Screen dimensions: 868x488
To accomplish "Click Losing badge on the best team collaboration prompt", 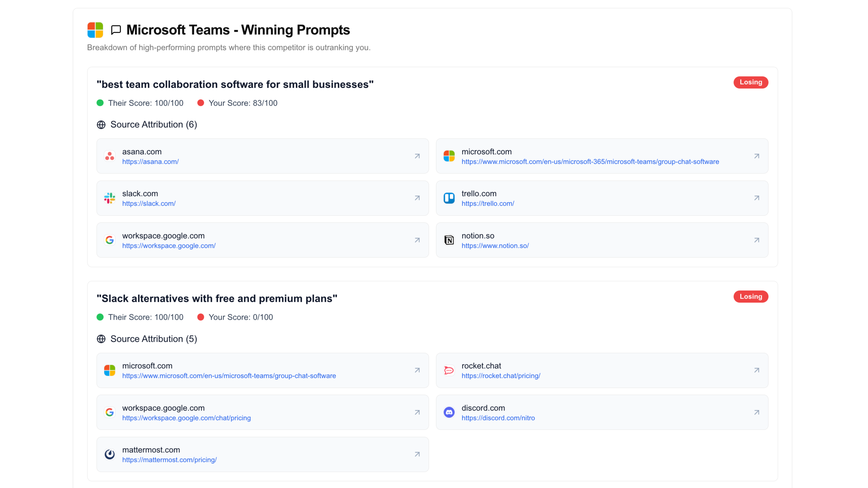I will 750,82.
